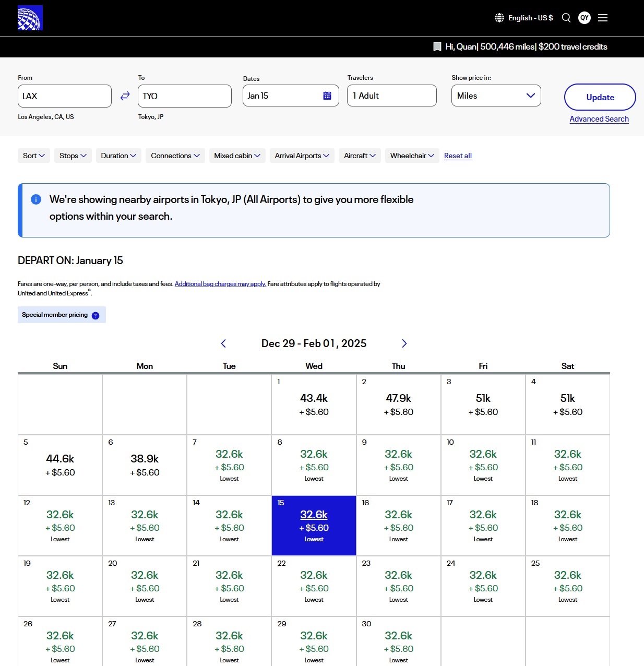Select January 20 lowest fare
The image size is (644, 666).
[145, 586]
